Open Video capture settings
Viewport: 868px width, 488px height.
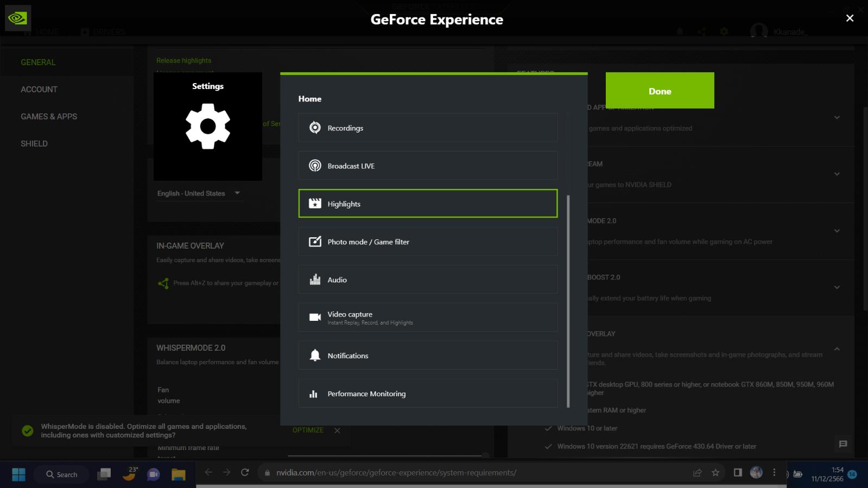pyautogui.click(x=428, y=318)
